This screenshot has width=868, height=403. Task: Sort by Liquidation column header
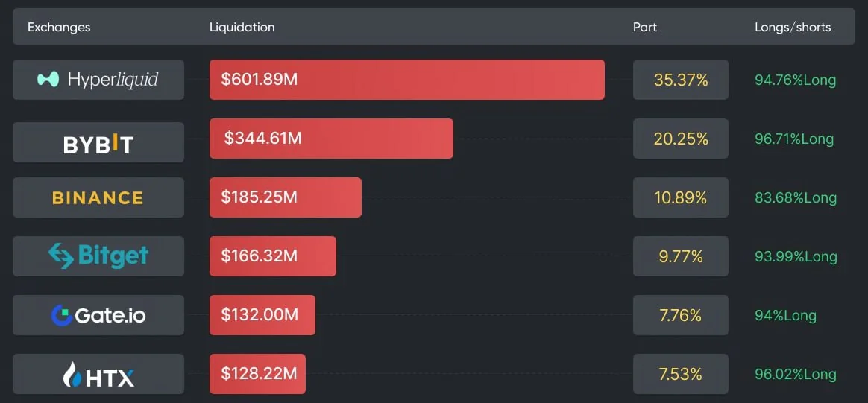point(242,27)
